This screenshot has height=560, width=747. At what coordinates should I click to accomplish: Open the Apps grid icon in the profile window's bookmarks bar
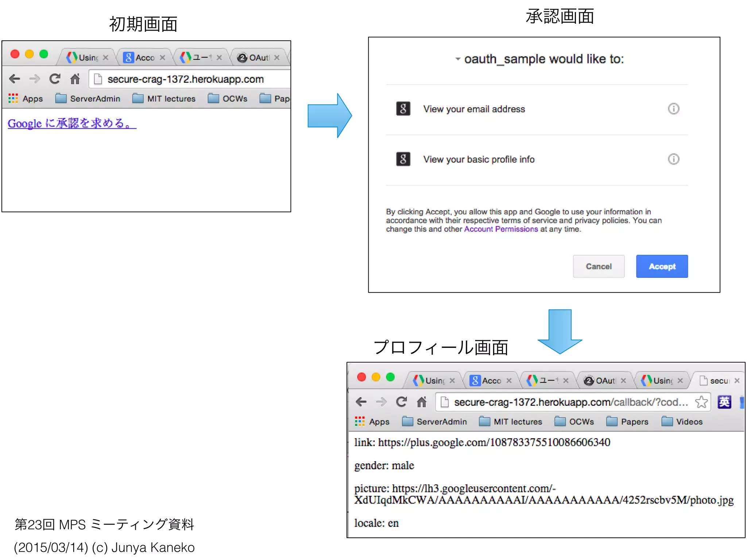pos(360,421)
